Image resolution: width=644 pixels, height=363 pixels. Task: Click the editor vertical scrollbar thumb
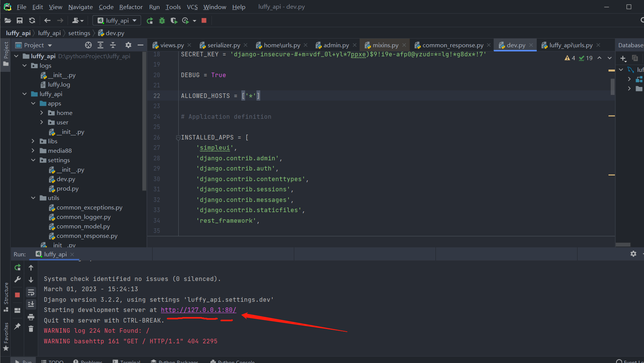click(x=613, y=87)
